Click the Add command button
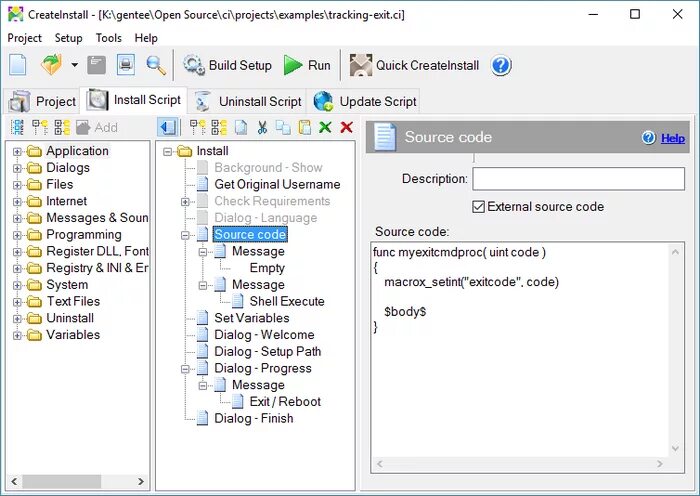 tap(97, 127)
